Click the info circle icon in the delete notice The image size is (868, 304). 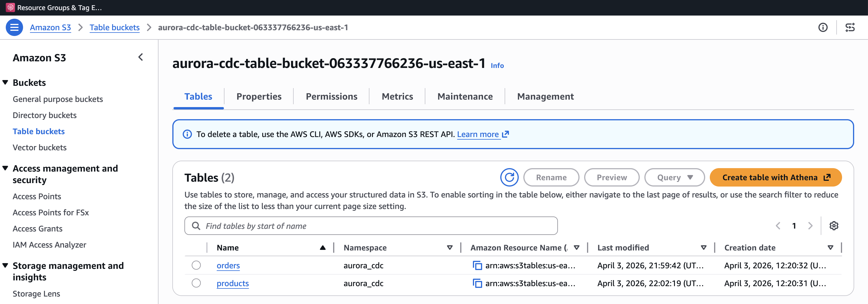pyautogui.click(x=187, y=134)
